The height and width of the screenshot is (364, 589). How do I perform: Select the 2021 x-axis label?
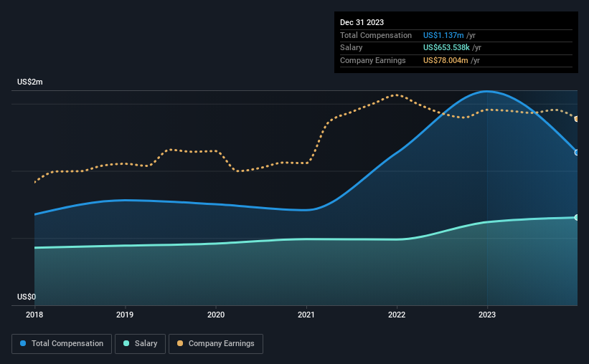[x=306, y=315]
